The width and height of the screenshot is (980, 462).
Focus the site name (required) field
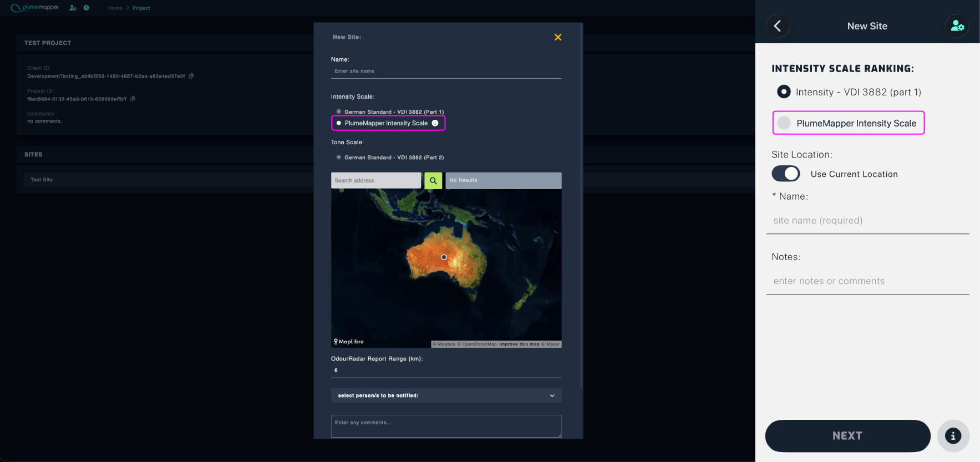[868, 221]
